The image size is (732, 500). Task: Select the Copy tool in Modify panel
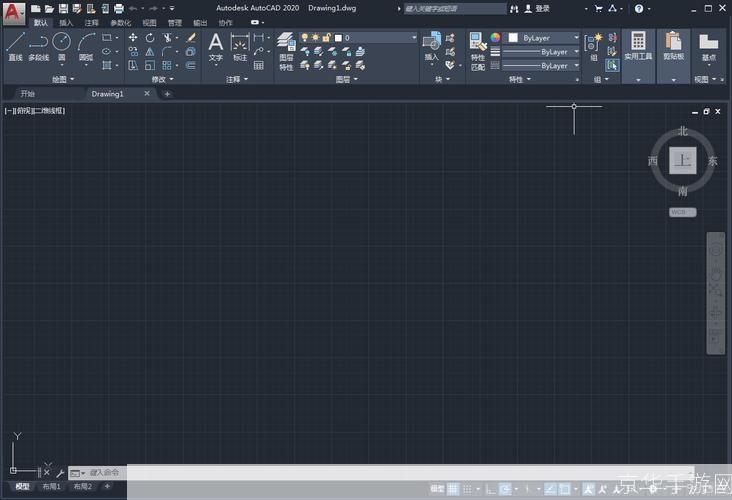point(133,51)
